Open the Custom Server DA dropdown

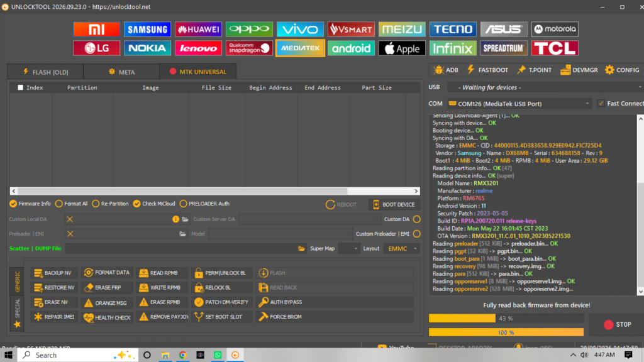(x=309, y=219)
